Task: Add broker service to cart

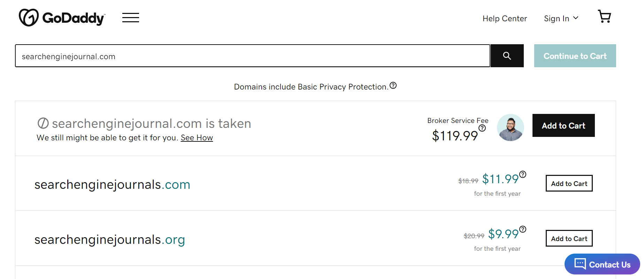Action: click(563, 126)
